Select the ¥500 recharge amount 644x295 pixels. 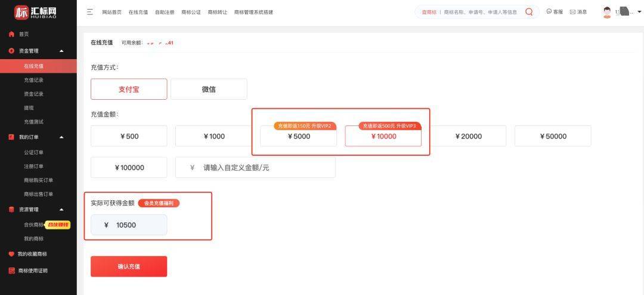pyautogui.click(x=129, y=136)
